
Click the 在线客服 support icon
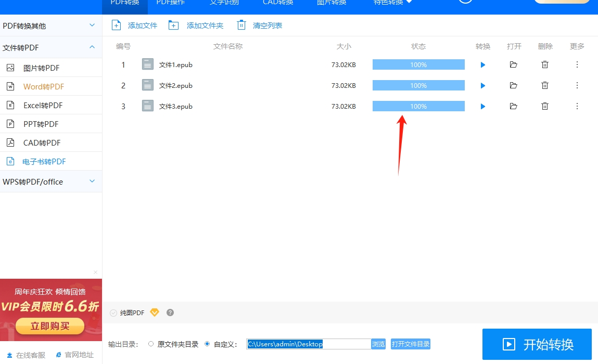[x=9, y=355]
